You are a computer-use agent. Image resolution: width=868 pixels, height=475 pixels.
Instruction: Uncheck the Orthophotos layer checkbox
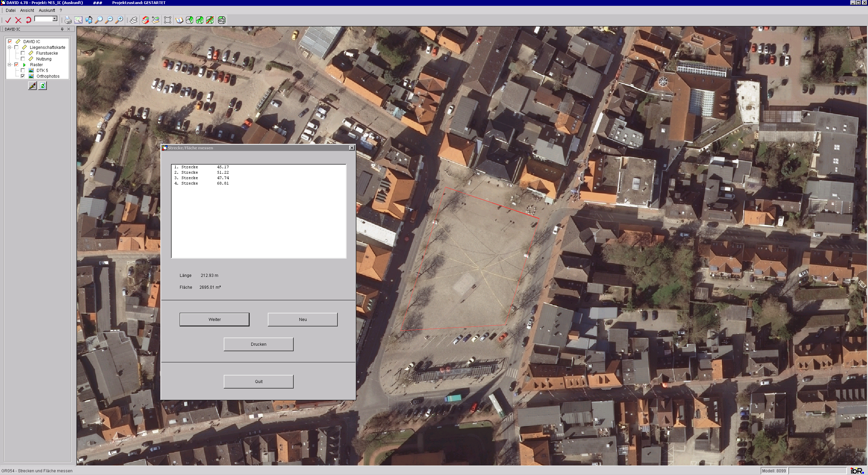(x=23, y=76)
